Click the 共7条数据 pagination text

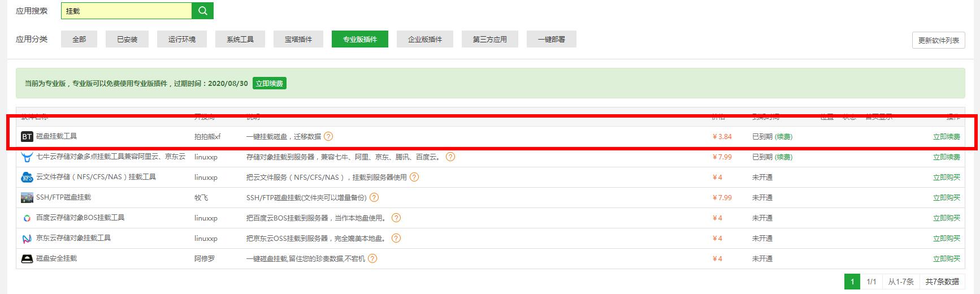942,281
